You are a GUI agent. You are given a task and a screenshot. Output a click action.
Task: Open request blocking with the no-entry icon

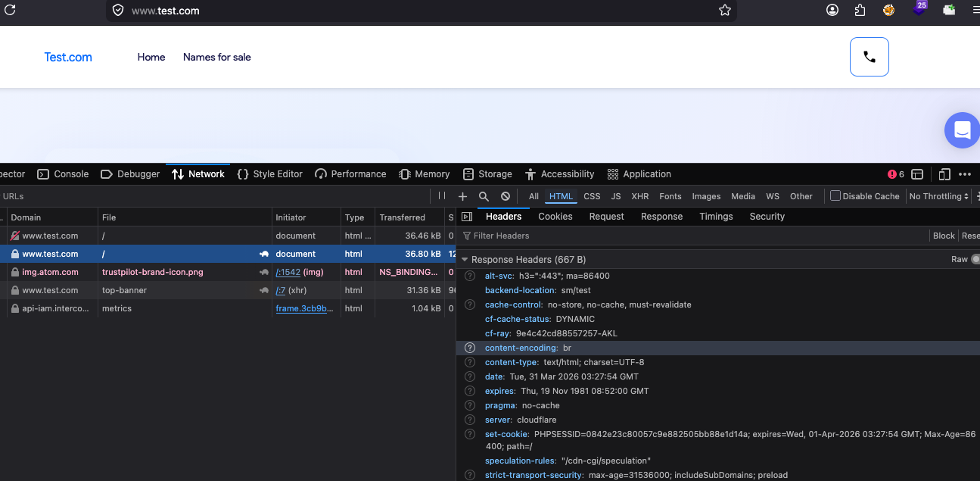(x=505, y=196)
